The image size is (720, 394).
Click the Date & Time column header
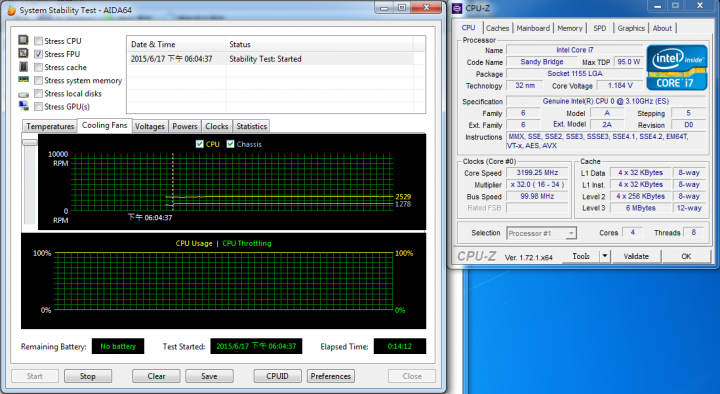[x=176, y=45]
